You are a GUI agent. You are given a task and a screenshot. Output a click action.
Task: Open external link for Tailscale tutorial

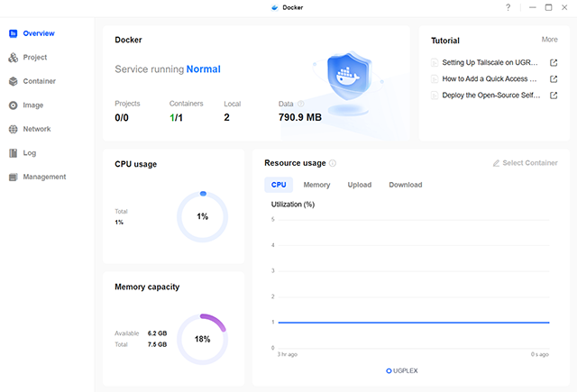point(554,63)
